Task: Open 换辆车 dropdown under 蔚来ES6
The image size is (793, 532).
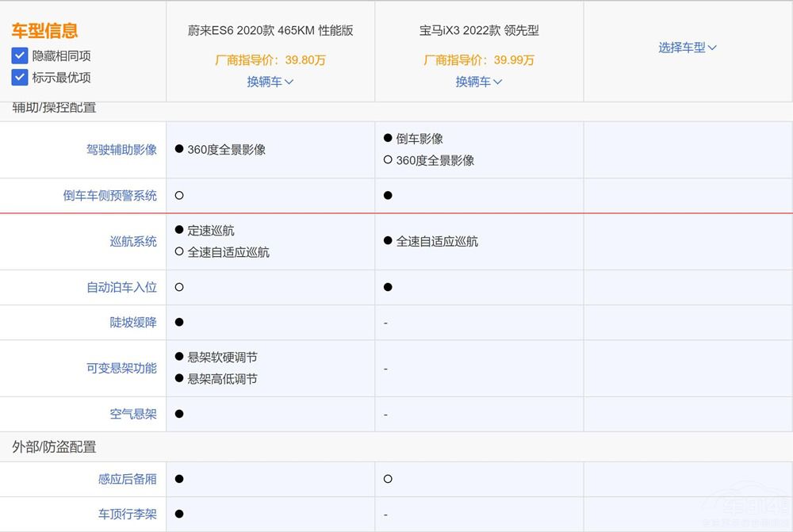Action: click(x=270, y=82)
